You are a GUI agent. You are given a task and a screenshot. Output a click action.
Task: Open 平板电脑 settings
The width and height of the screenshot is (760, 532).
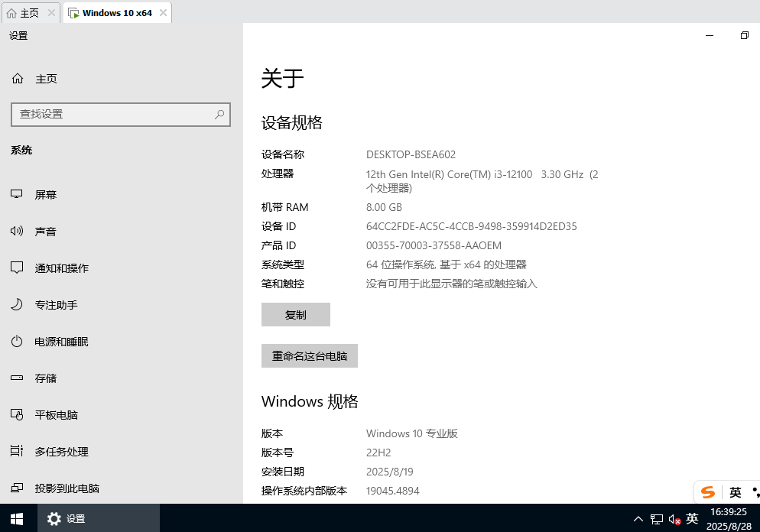[x=121, y=415]
